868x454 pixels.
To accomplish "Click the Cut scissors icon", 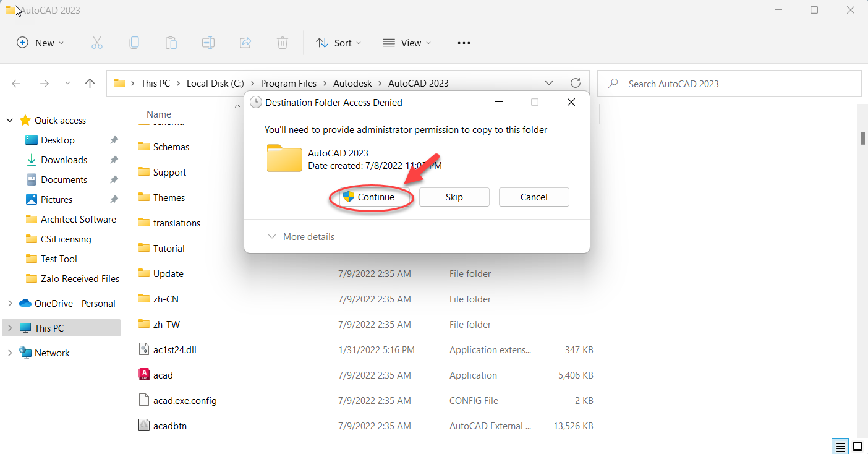I will (96, 43).
